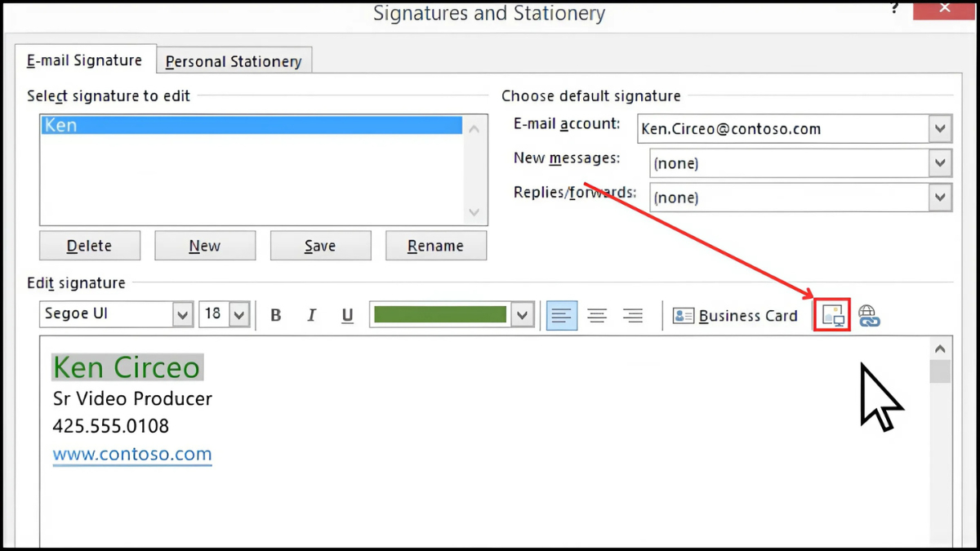Expand the New messages signature dropdown

click(x=940, y=163)
